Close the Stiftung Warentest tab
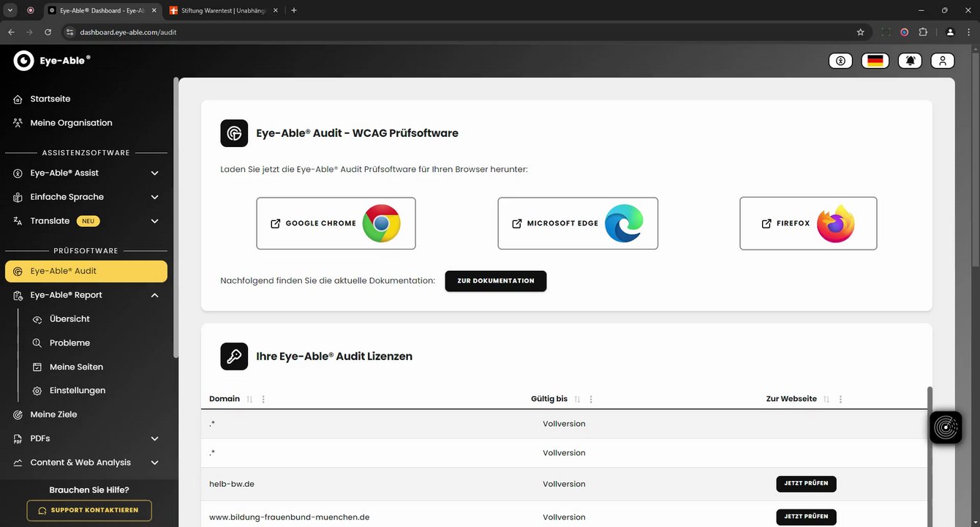 coord(274,10)
